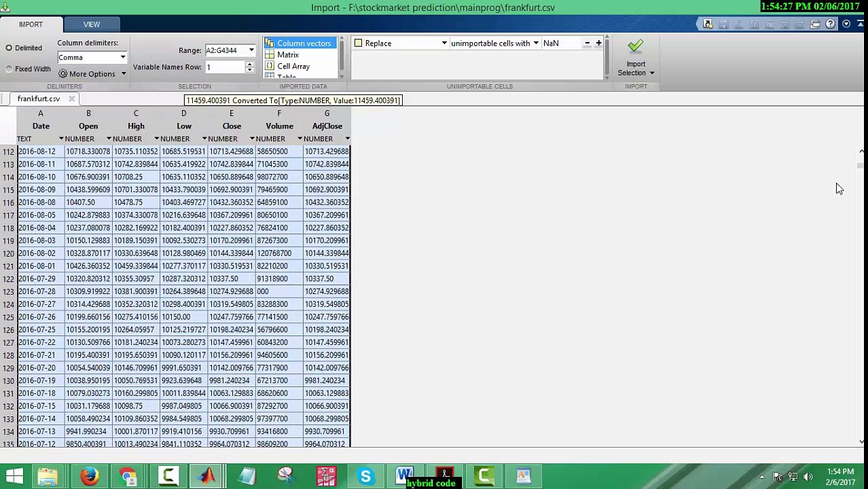The image size is (868, 489).
Task: Open the IMPORT tab
Action: pos(31,24)
